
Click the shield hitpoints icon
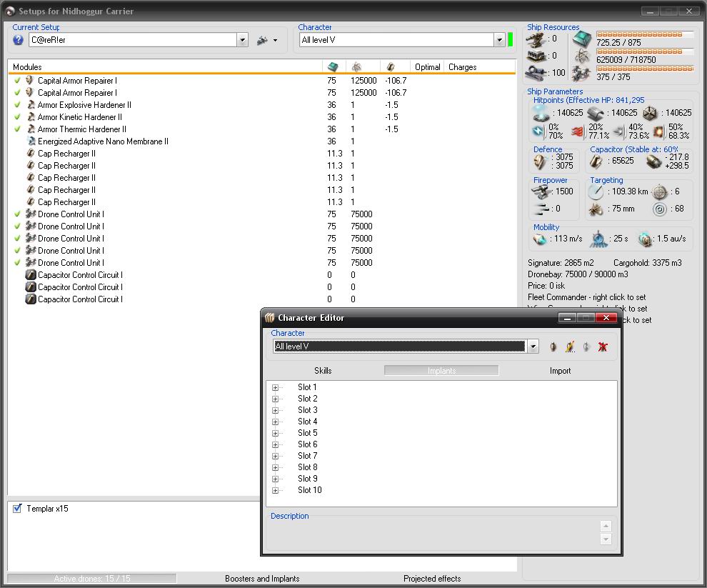(541, 114)
